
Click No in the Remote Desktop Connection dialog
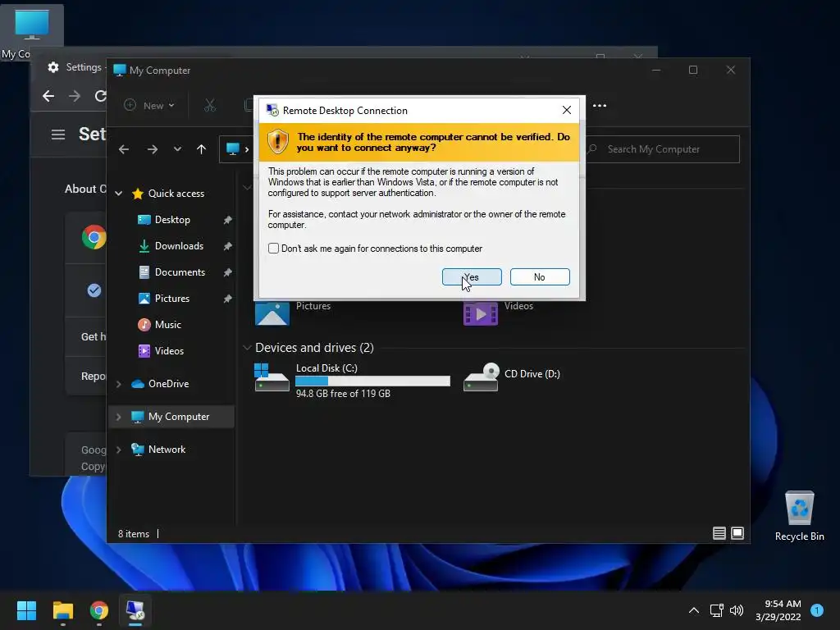pos(540,277)
